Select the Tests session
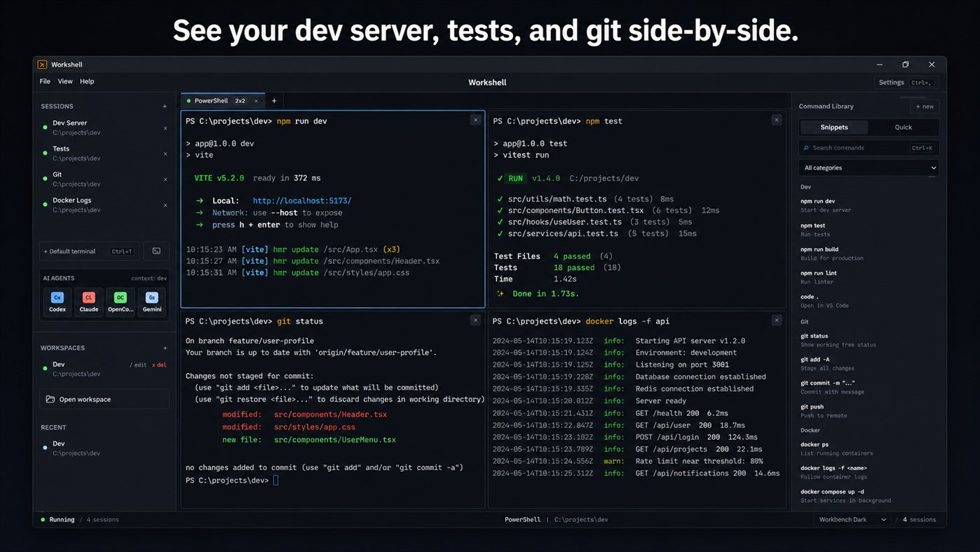This screenshot has width=980, height=552. pyautogui.click(x=104, y=154)
